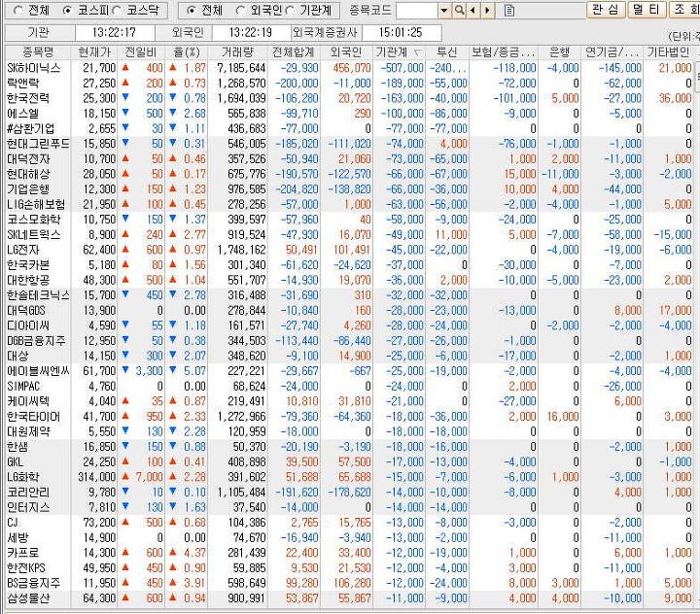700x614 pixels.
Task: Select the 코스닥 radio button
Action: (x=116, y=11)
